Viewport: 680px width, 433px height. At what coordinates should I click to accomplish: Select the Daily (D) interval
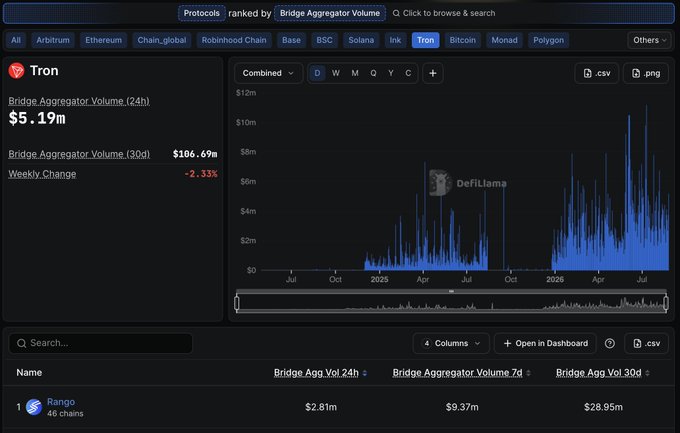(x=317, y=73)
